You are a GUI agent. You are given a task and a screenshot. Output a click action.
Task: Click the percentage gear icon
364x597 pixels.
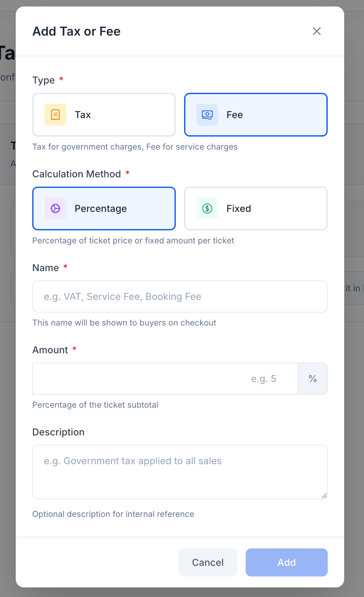[x=55, y=208]
